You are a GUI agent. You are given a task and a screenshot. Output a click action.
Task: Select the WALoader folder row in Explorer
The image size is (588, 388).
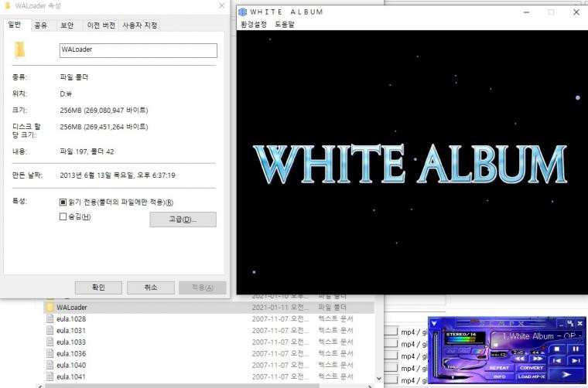[209, 308]
